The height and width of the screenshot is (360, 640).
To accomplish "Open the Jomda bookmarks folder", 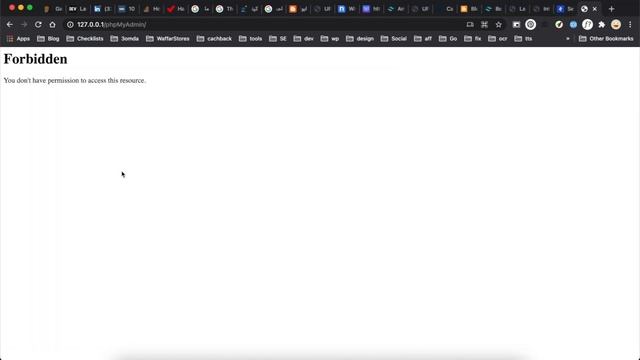I will pos(125,39).
